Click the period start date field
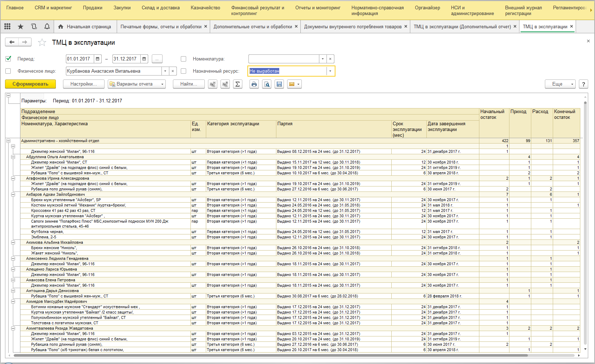 80,59
